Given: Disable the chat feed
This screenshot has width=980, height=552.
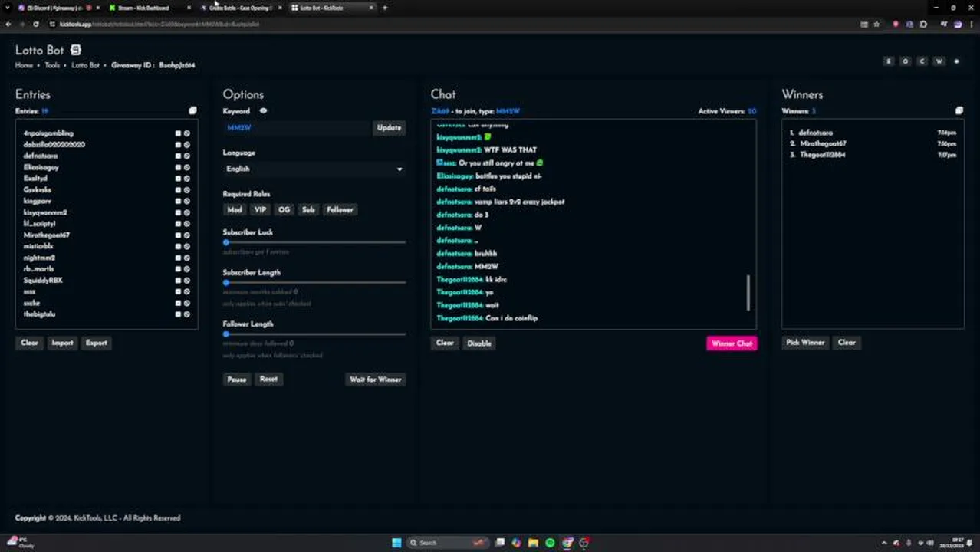Looking at the screenshot, I should (479, 343).
